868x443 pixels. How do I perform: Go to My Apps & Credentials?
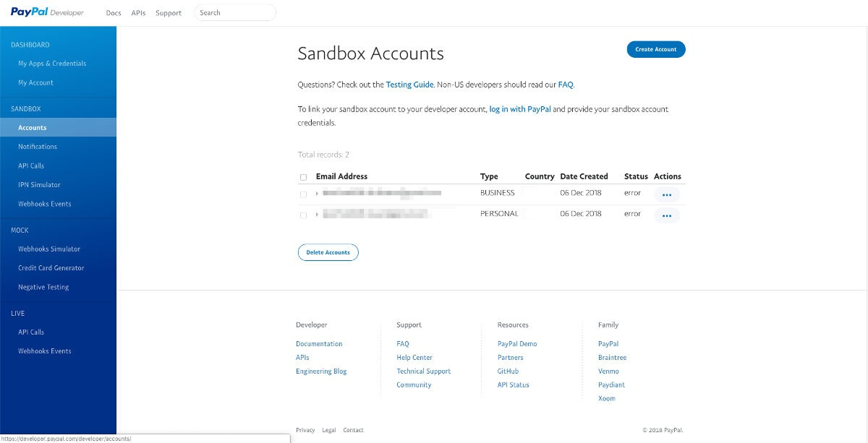tap(52, 64)
